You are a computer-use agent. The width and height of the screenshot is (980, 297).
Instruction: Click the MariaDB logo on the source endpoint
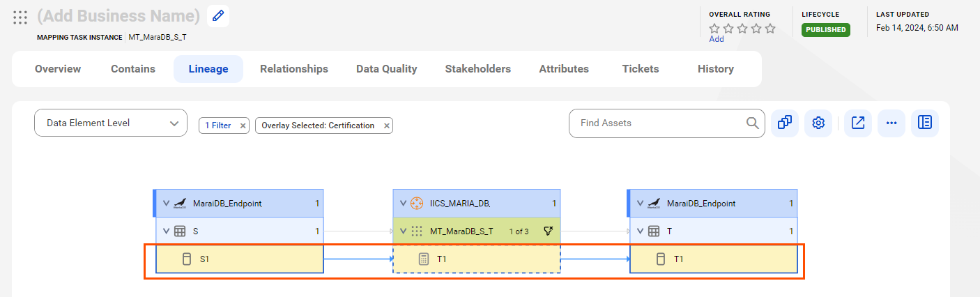(x=180, y=204)
